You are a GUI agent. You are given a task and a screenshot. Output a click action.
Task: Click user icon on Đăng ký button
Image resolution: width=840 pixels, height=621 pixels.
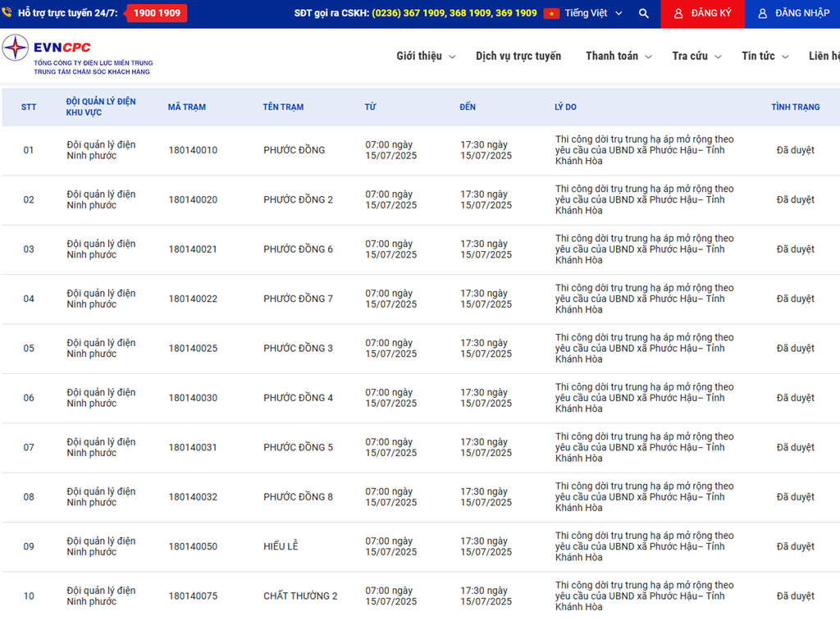pyautogui.click(x=678, y=13)
